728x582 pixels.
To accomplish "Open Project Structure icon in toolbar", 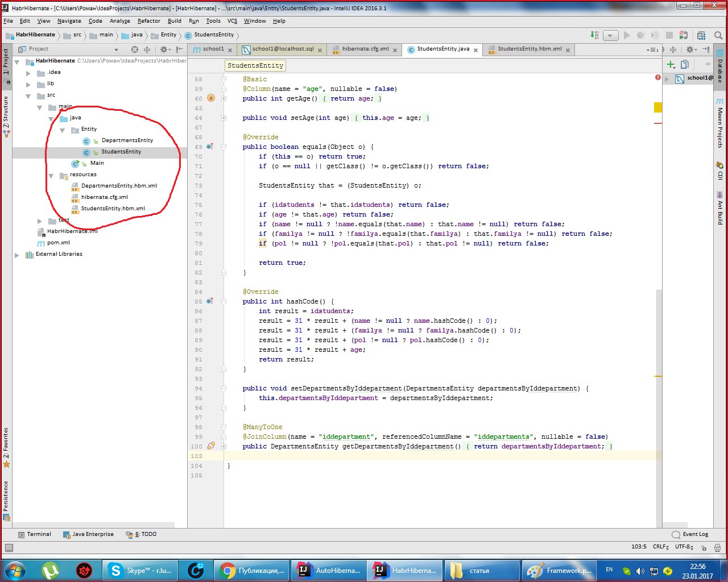I will point(701,35).
